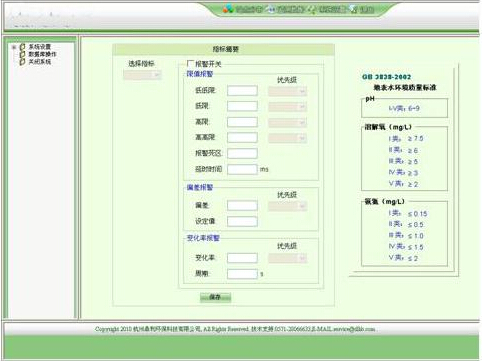Click the last icon in the top green navigation bar
This screenshot has height=361, width=482.
coord(354,10)
